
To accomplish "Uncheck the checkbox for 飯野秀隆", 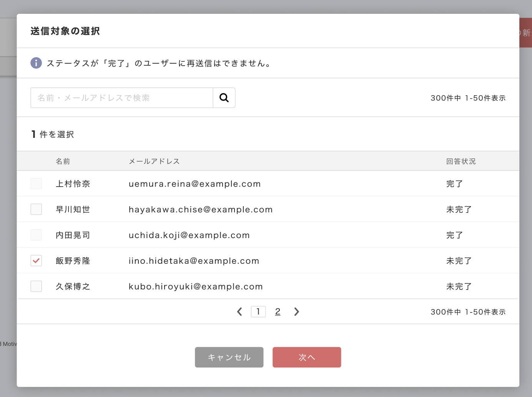I will click(36, 261).
